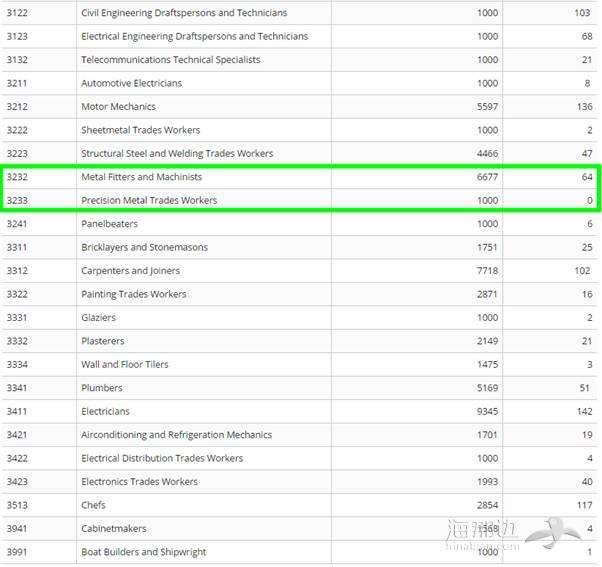Screen dimensions: 602x567
Task: Select ceiling value 1701
Action: click(x=487, y=434)
